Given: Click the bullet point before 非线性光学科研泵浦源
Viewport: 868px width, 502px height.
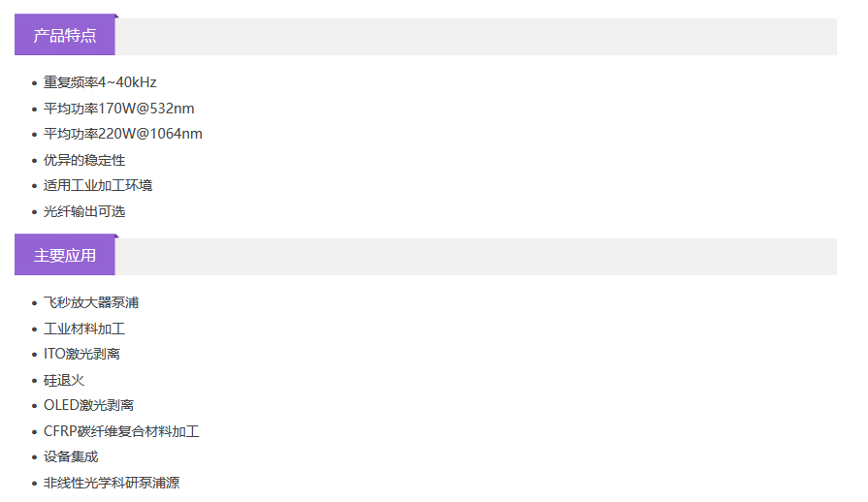Looking at the screenshot, I should coord(35,484).
